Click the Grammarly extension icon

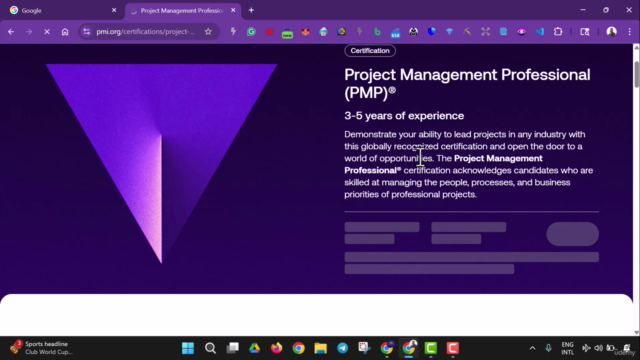coord(251,31)
